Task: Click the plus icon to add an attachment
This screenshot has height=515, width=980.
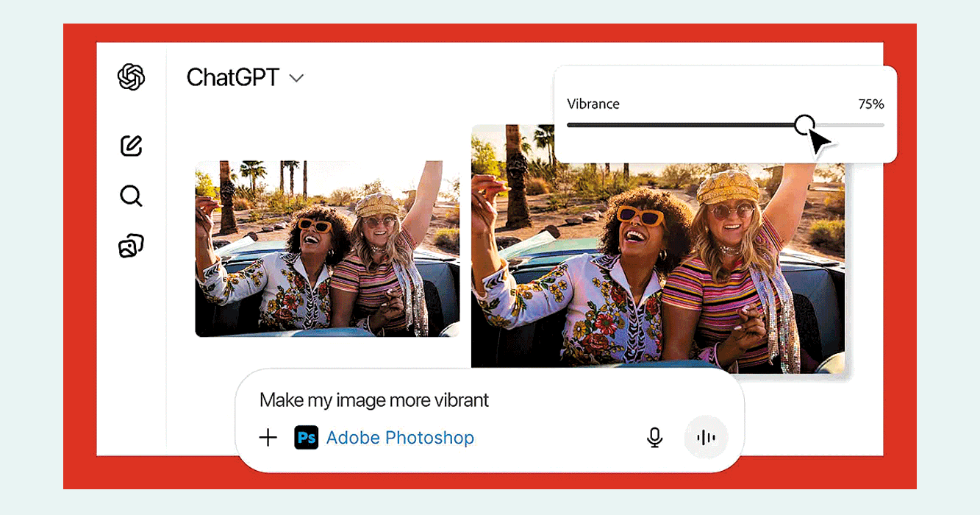Action: 268,438
